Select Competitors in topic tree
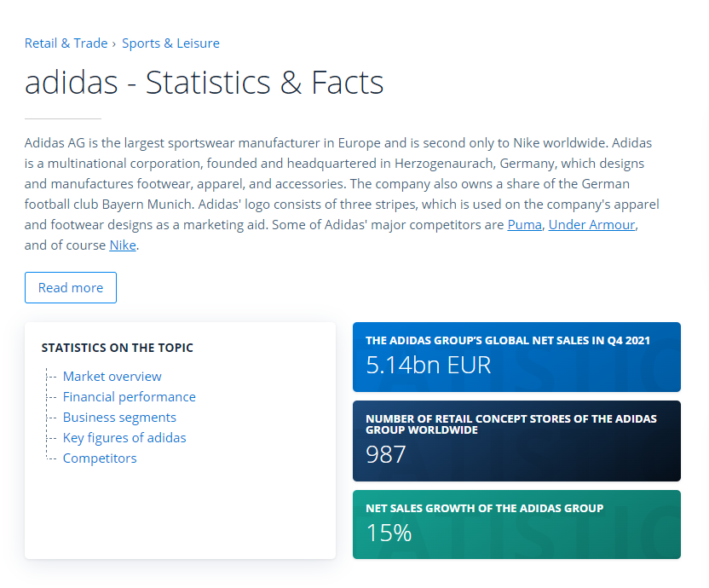 [x=100, y=458]
